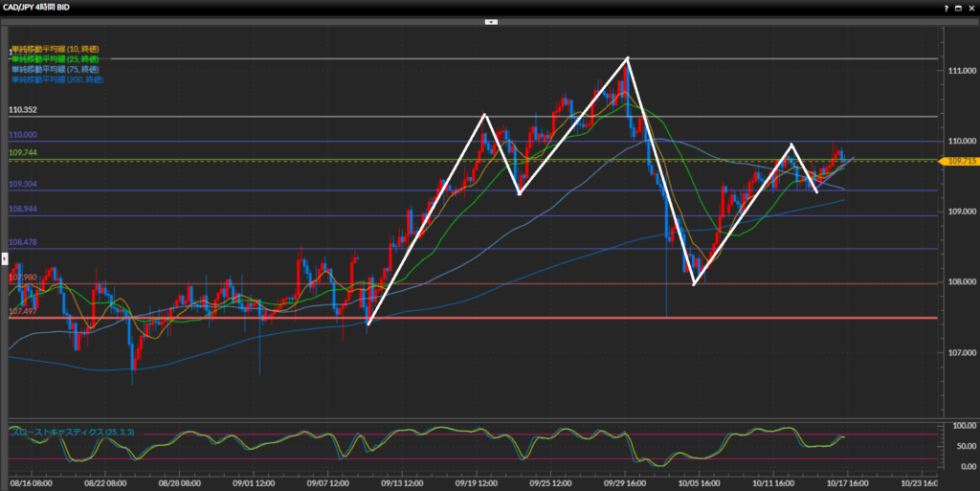The height and width of the screenshot is (491, 980).
Task: Select the 108.478 horizontal line label
Action: (x=22, y=243)
